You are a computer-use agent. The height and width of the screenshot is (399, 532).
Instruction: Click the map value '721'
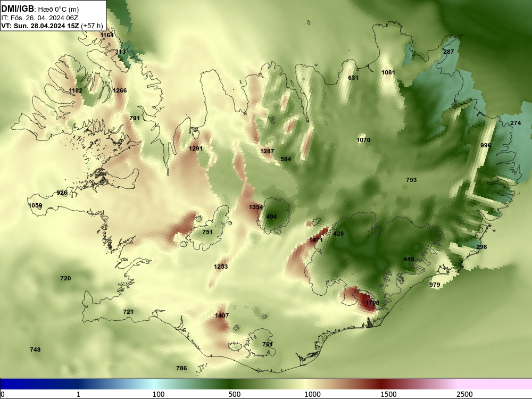tap(128, 311)
